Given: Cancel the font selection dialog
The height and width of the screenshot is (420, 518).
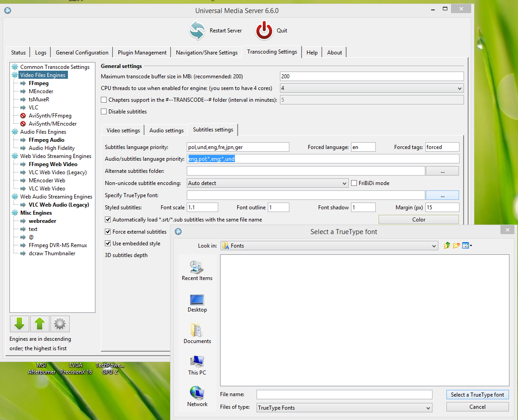Looking at the screenshot, I should pos(477,407).
